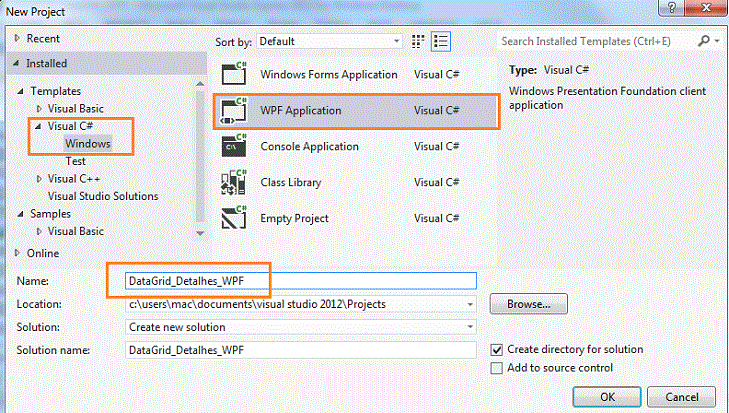Click the template tree scrollbar thumb
The image size is (729, 413).
(200, 156)
